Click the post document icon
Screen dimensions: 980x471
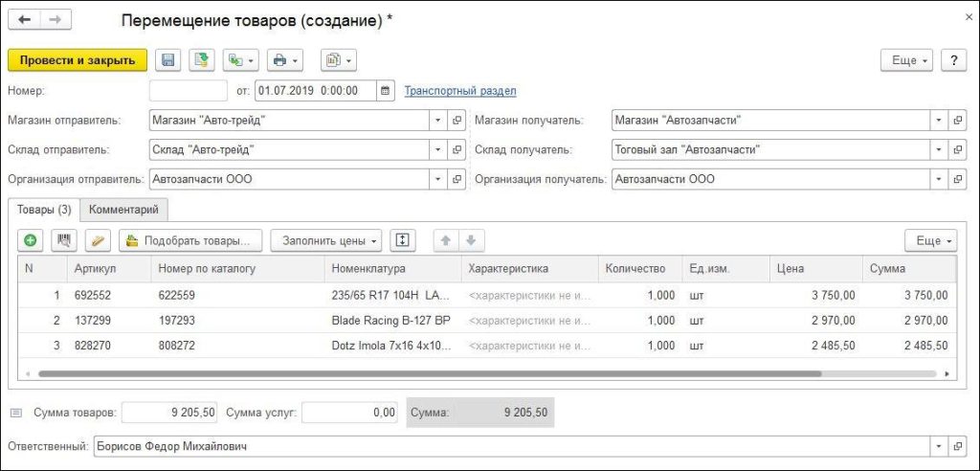(x=201, y=60)
